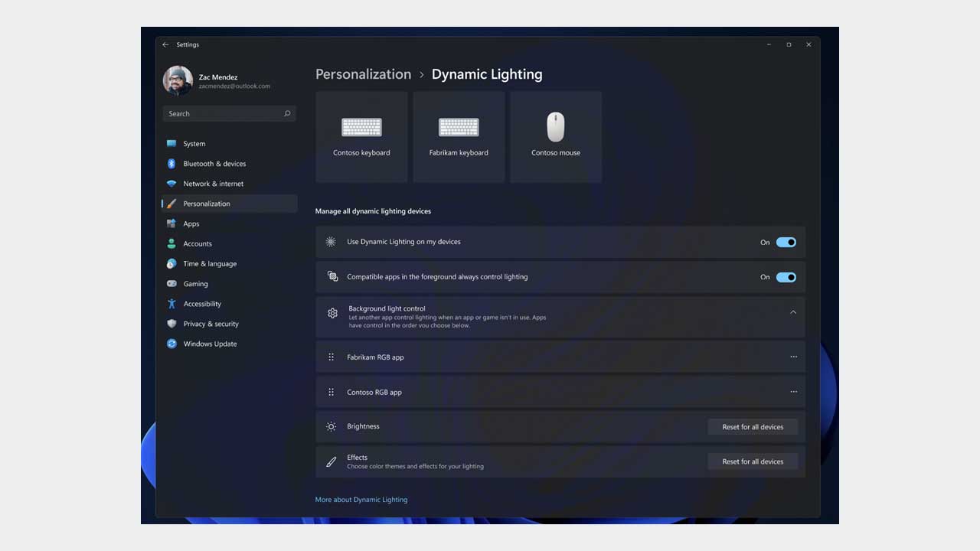Open More about Dynamic Lighting link
The image size is (980, 551).
[361, 499]
